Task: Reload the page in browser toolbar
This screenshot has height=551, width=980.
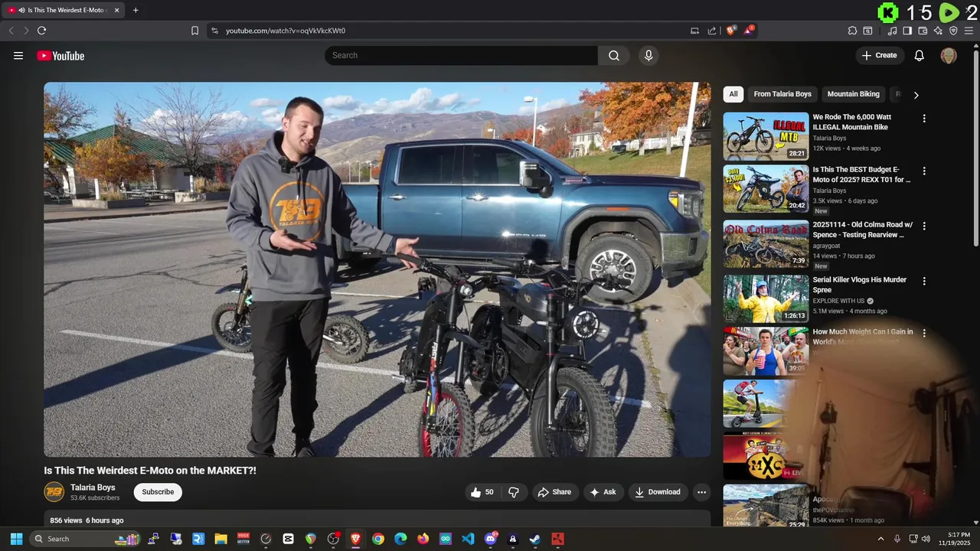Action: (x=41, y=31)
